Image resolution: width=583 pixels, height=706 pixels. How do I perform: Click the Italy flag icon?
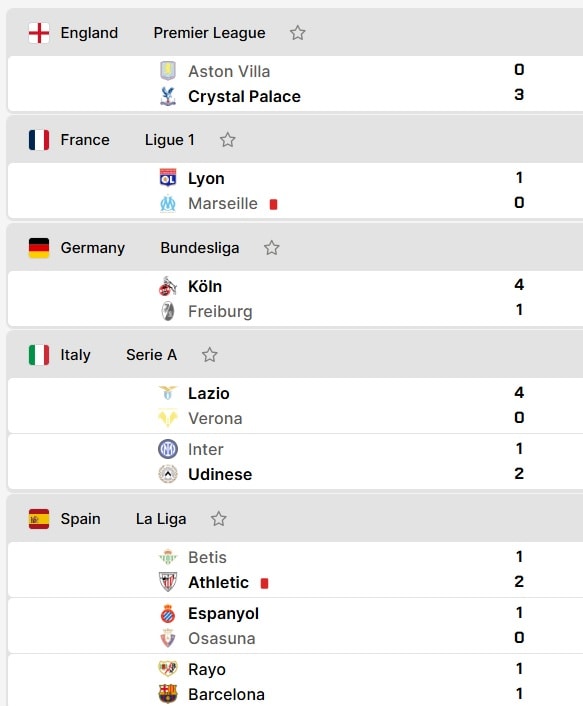point(39,355)
